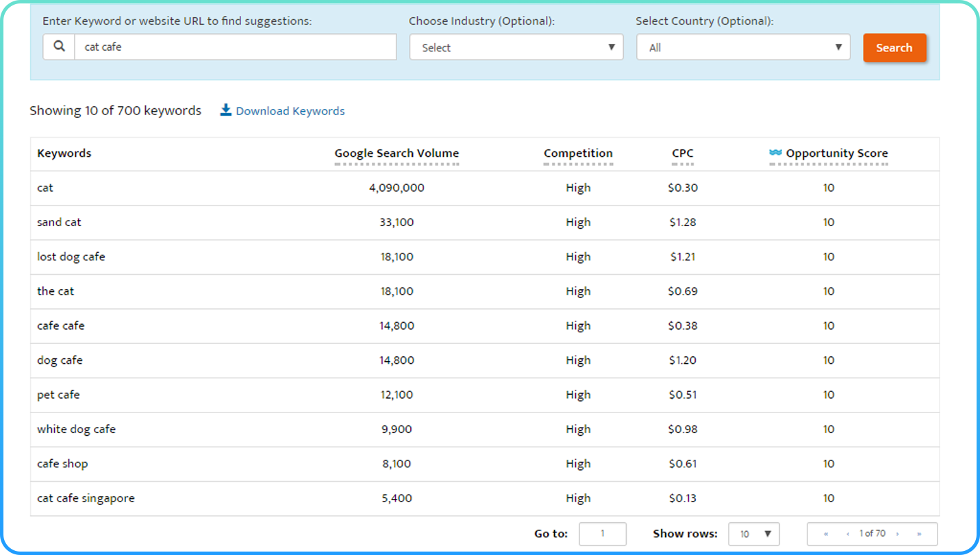Go to previous page arrow icon
This screenshot has width=980, height=555.
coord(848,534)
